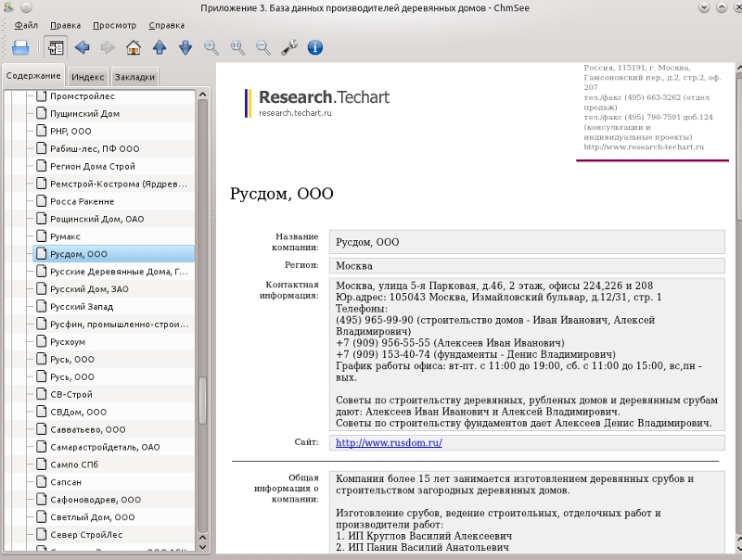Viewport: 742px width, 560px height.
Task: Open Рощинский Дом, ОАО topic
Action: pyautogui.click(x=97, y=219)
